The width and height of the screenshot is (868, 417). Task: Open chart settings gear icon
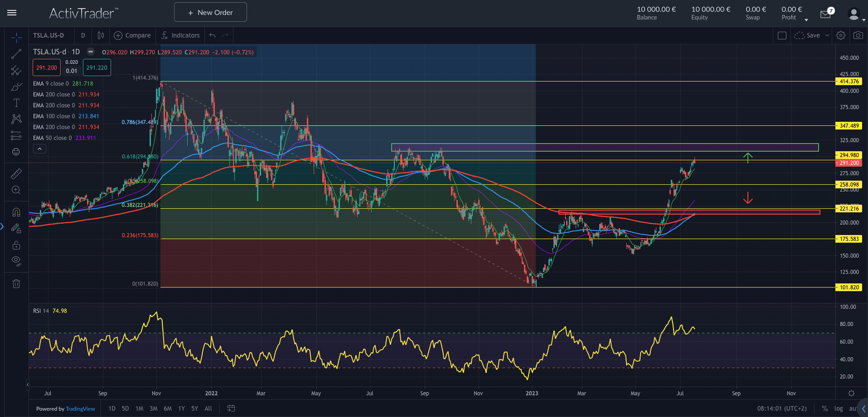[x=841, y=35]
